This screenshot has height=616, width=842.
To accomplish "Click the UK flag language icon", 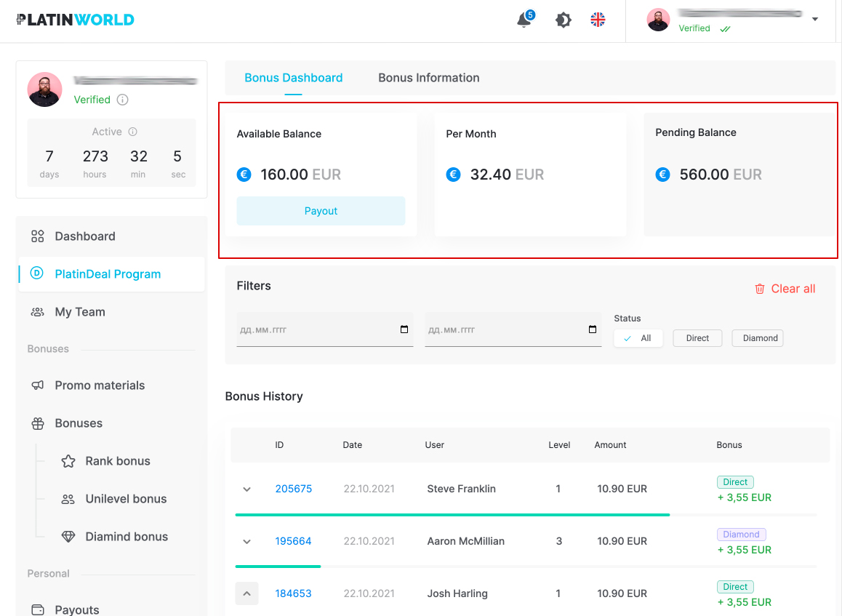I will pyautogui.click(x=598, y=20).
